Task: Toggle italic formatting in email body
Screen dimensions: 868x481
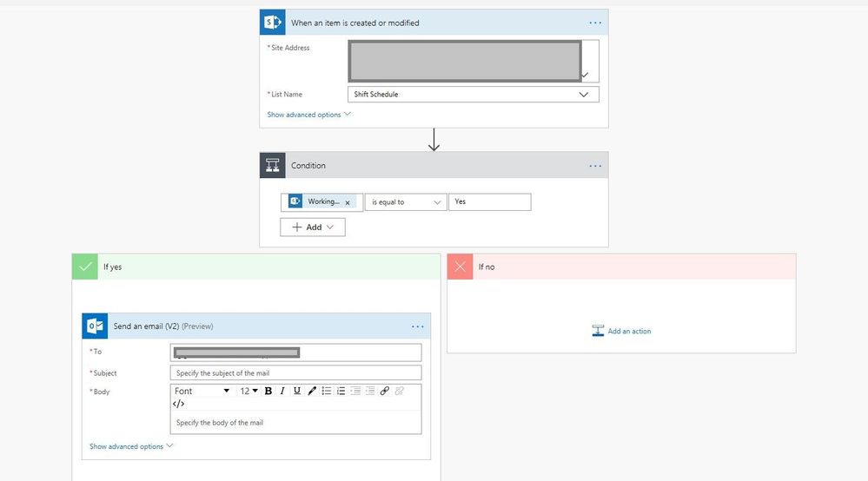Action: click(x=282, y=391)
